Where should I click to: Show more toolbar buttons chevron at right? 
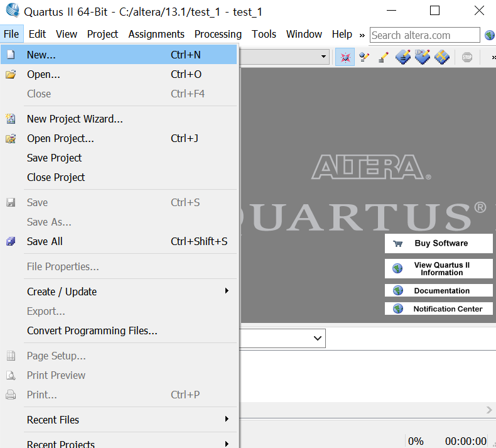(493, 57)
